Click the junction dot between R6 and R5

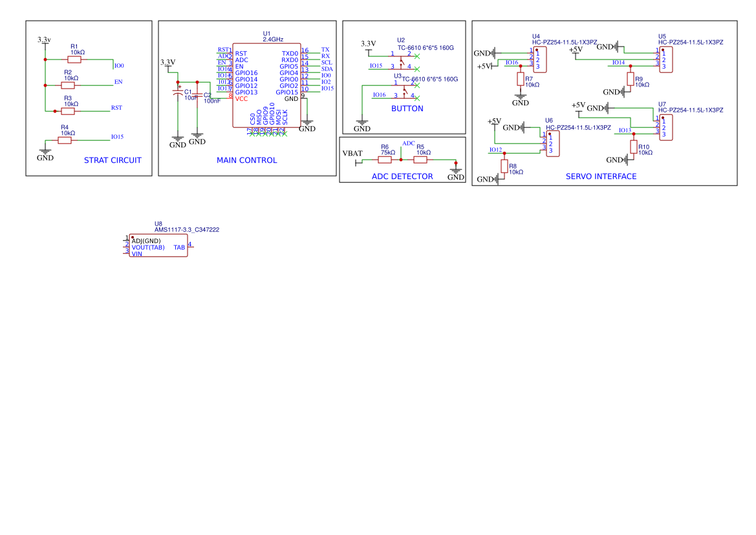pos(401,160)
